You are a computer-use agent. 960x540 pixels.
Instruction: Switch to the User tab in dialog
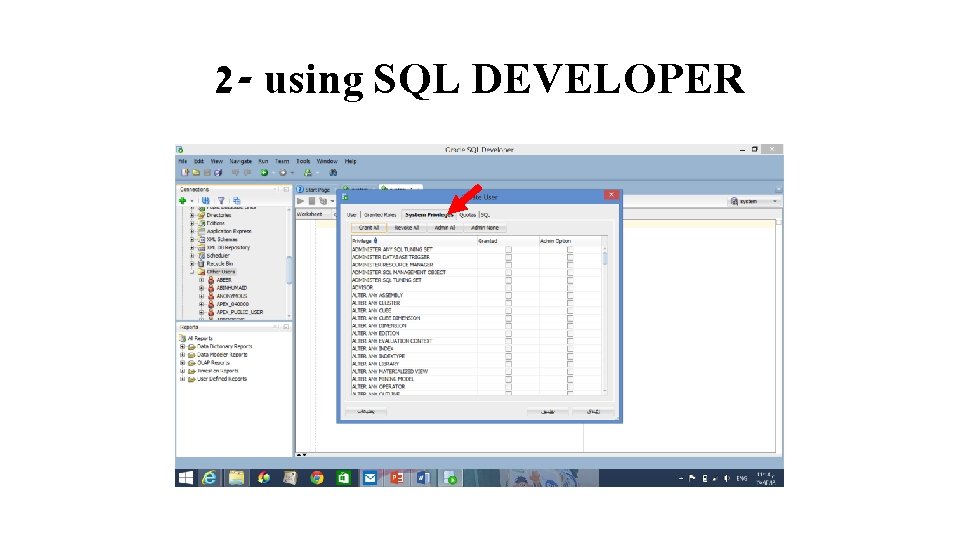tap(351, 215)
